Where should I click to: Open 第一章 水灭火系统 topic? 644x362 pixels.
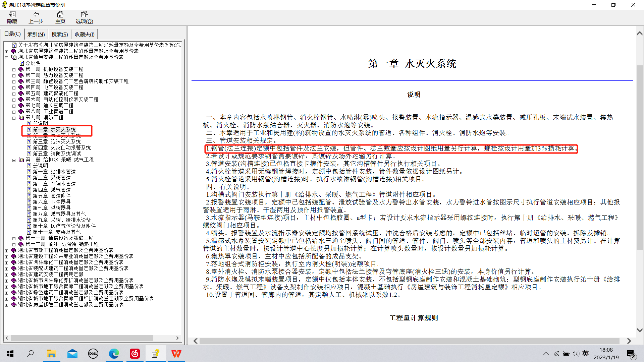(x=54, y=129)
